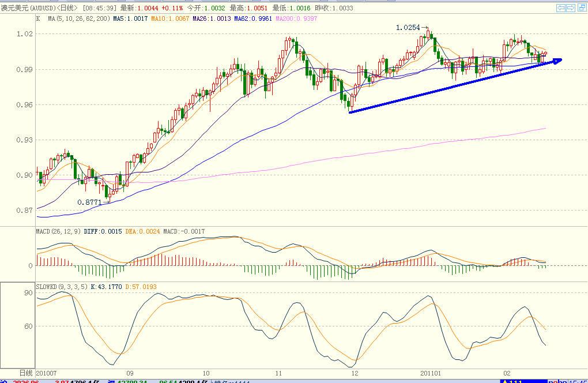
Task: Click the restore window layout icon
Action: tap(582, 8)
